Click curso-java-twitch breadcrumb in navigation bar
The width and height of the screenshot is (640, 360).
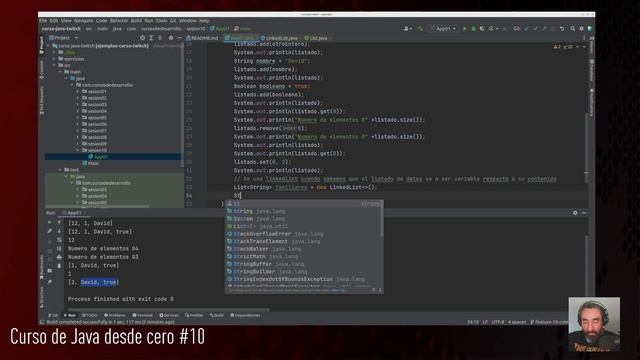(x=61, y=29)
